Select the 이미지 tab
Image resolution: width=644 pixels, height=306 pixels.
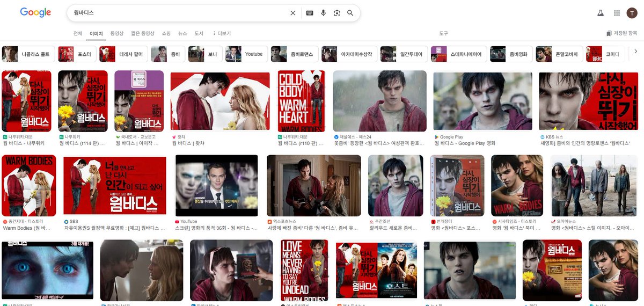97,33
